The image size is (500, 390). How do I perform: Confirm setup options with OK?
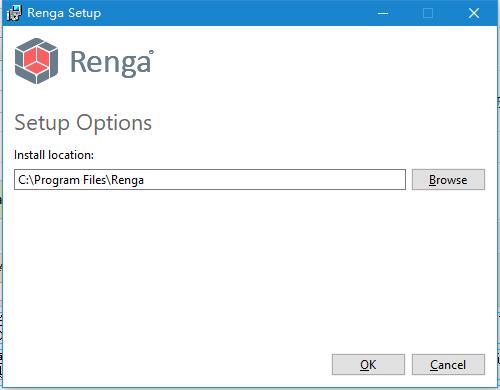[368, 365]
